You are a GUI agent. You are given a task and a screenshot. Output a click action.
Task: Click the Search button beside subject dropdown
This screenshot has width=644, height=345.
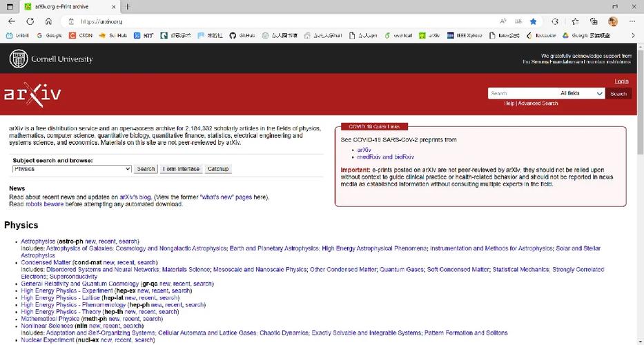(146, 169)
